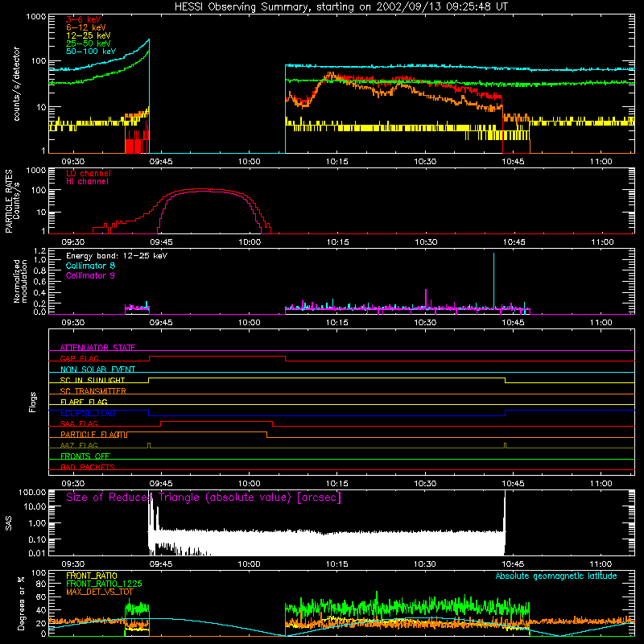This screenshot has height=644, width=644.
Task: Click the 100.00 tick on SAS axis
Action: (x=32, y=492)
